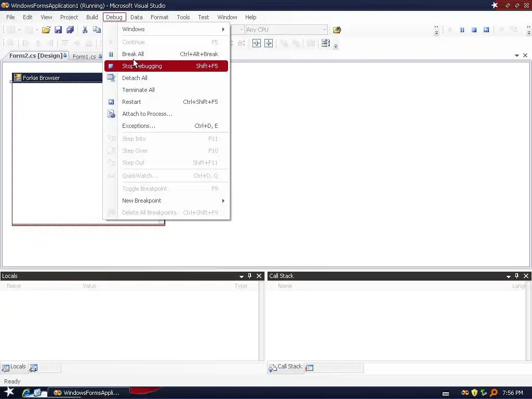532x399 pixels.
Task: Open the Build menu
Action: point(92,17)
